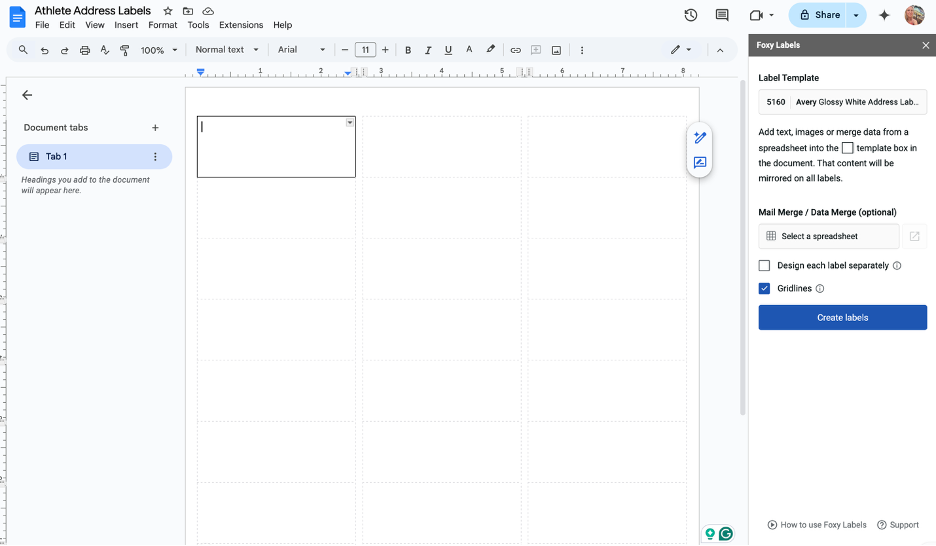Click Select a spreadsheet field
The width and height of the screenshot is (936, 546).
828,237
